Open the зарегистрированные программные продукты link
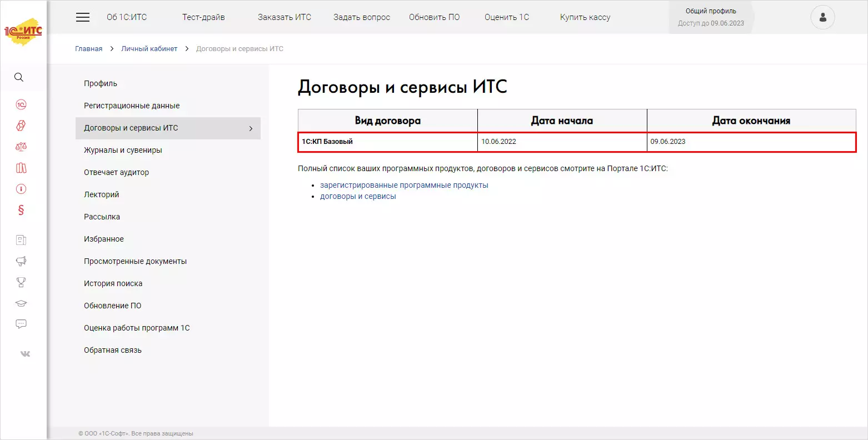Image resolution: width=868 pixels, height=440 pixels. tap(404, 185)
